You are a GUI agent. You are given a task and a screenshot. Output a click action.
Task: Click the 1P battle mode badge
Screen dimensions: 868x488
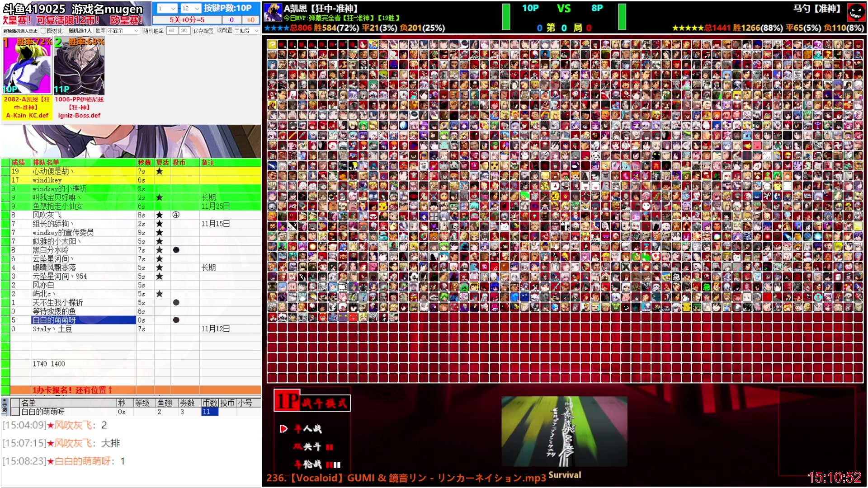pos(312,401)
